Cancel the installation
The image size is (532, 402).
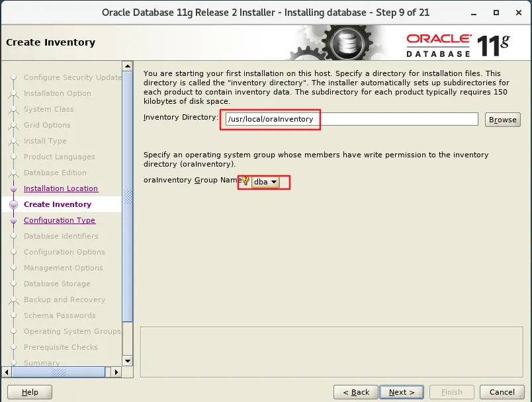pos(502,392)
